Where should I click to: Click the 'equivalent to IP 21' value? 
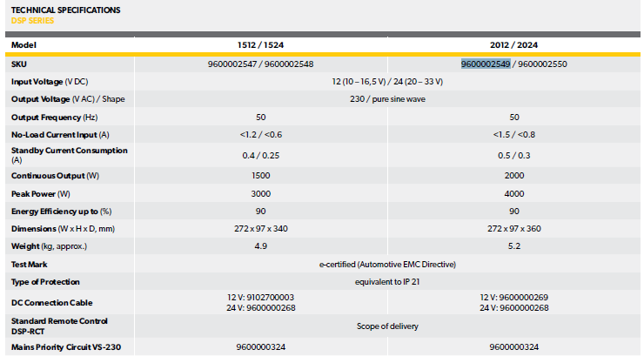coord(387,282)
